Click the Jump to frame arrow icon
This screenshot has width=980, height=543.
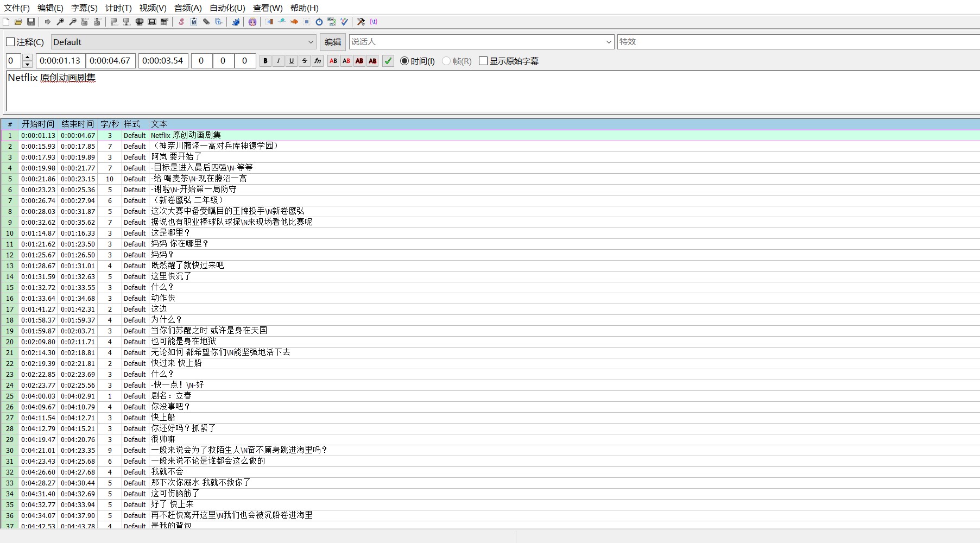[x=48, y=22]
